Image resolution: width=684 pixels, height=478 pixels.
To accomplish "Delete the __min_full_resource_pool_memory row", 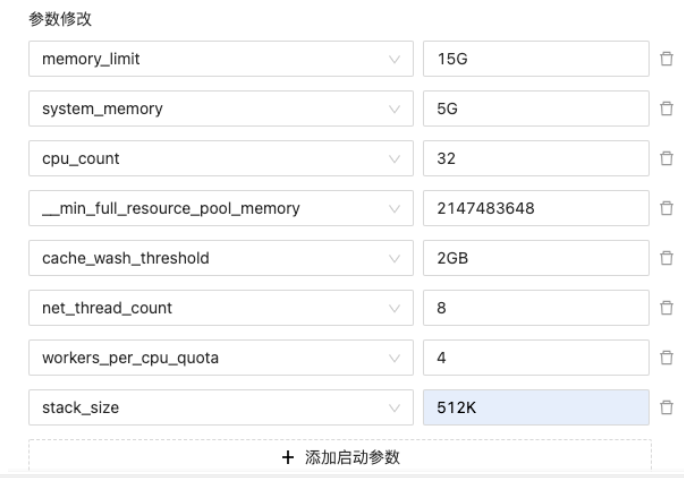I will 666,208.
